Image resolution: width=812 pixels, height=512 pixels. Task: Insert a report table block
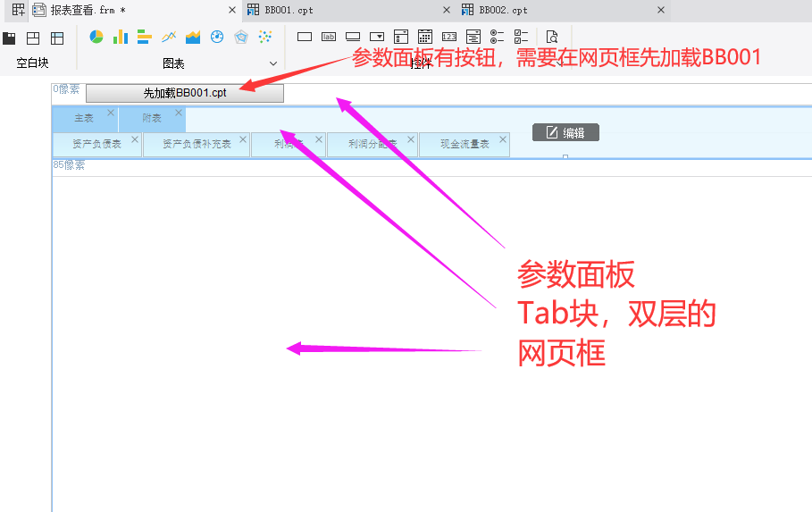(57, 38)
